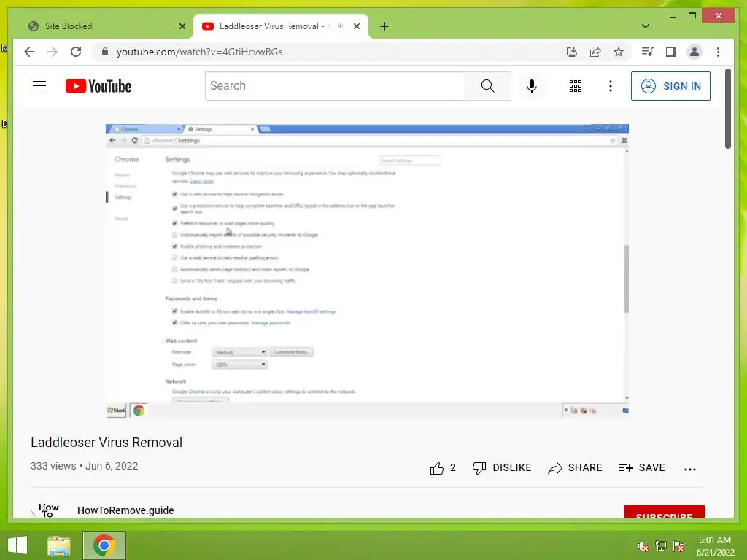Screen dimensions: 747x560
Task: View site information lock icon
Action: click(x=105, y=52)
